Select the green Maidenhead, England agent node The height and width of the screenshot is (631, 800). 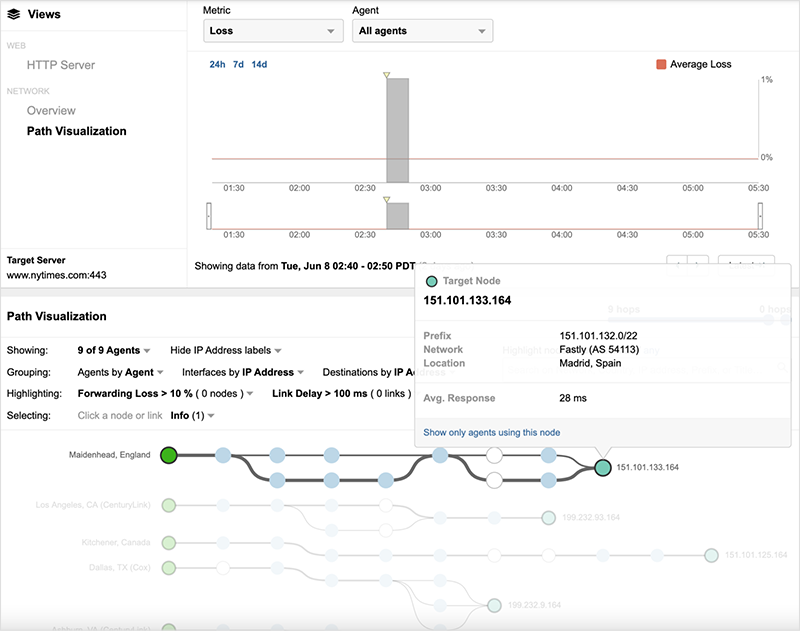pos(169,455)
